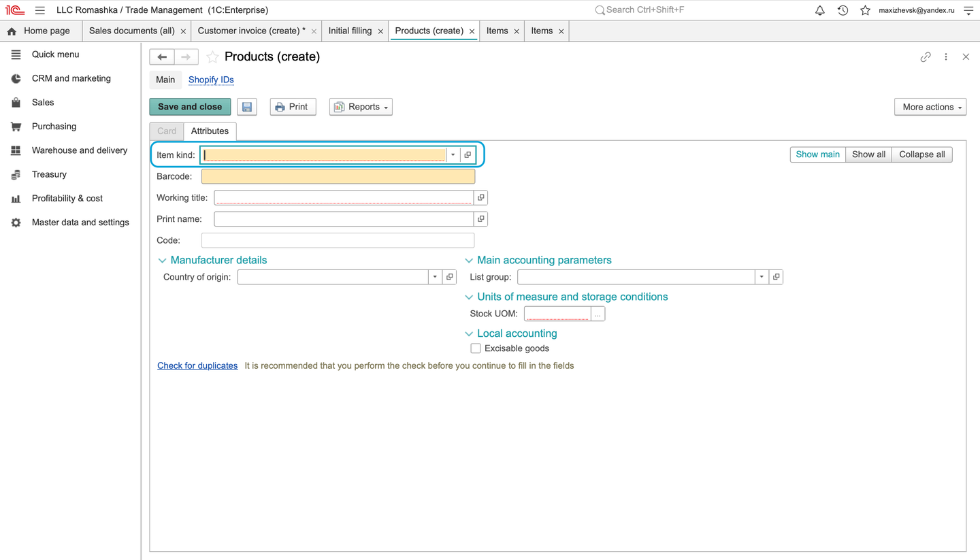Open the Shopify IDs link
The width and height of the screenshot is (980, 560).
211,80
